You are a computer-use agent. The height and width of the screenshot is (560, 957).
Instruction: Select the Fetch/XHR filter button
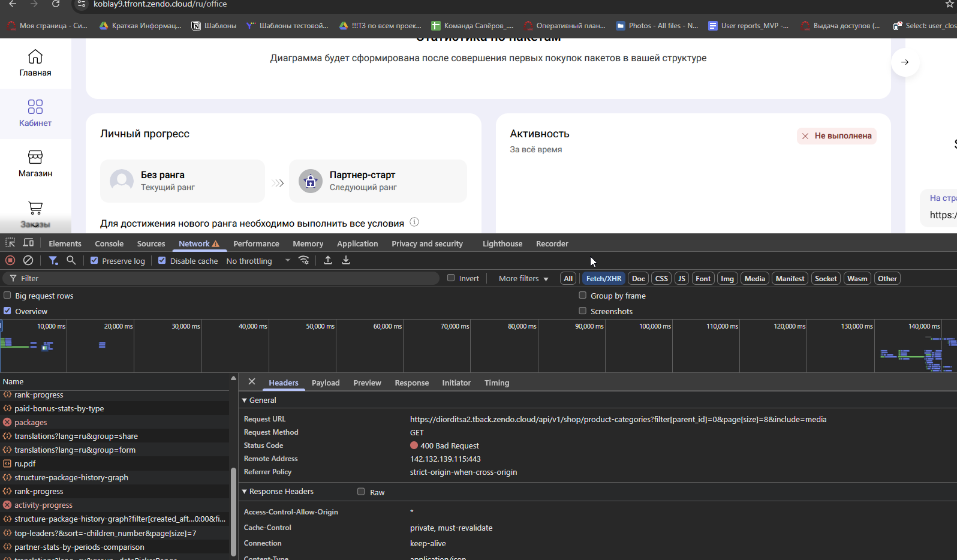tap(604, 278)
